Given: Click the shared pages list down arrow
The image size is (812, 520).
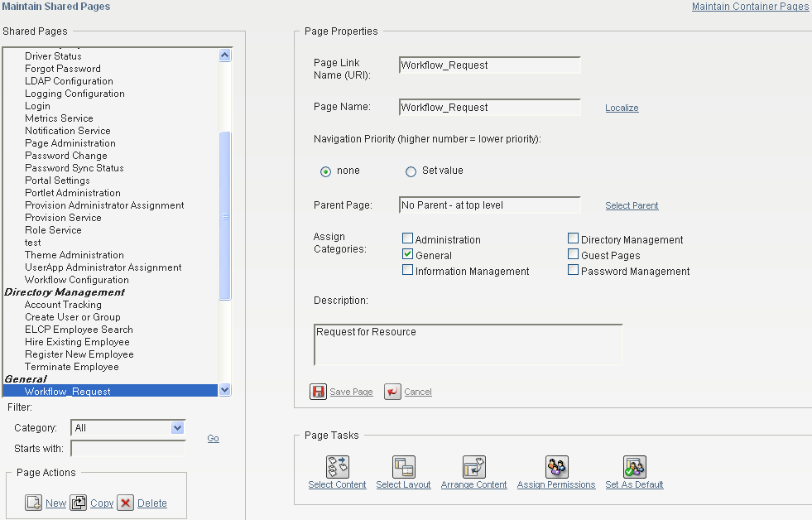Looking at the screenshot, I should (225, 390).
